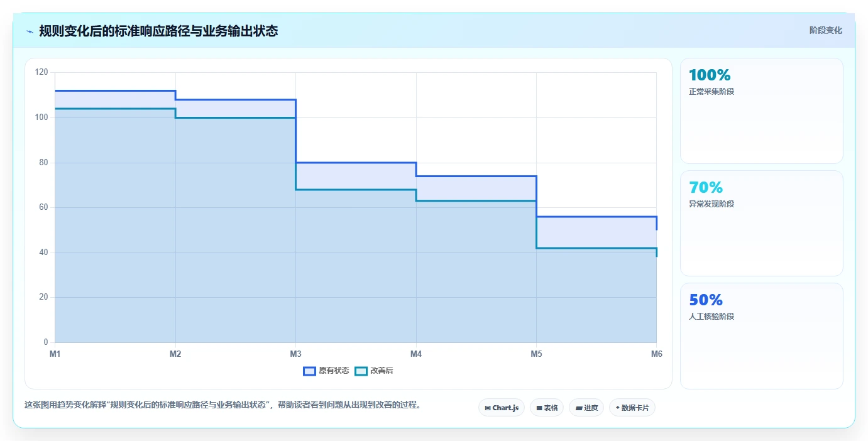Open the 100% 正常采集阶段 card
The height and width of the screenshot is (441, 868).
tap(761, 111)
